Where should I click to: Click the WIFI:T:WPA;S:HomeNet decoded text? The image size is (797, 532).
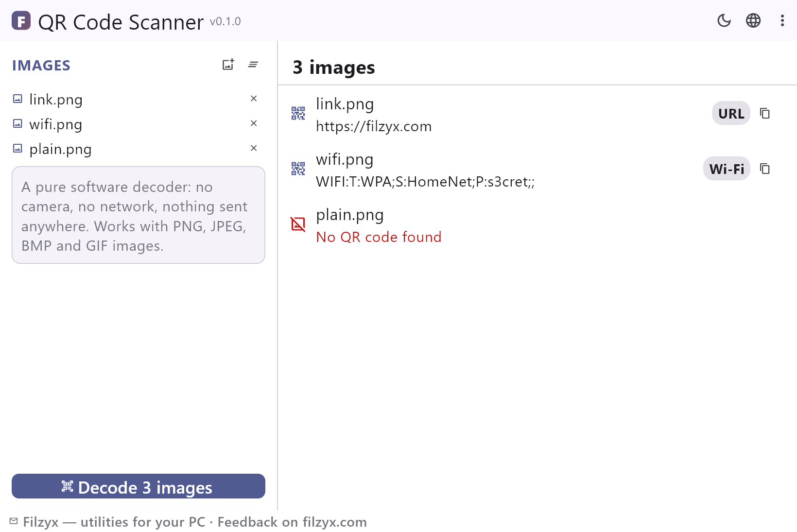(x=425, y=182)
